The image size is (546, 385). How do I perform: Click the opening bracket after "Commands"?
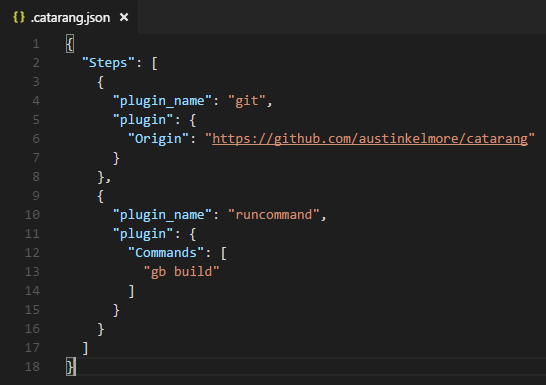tap(224, 253)
